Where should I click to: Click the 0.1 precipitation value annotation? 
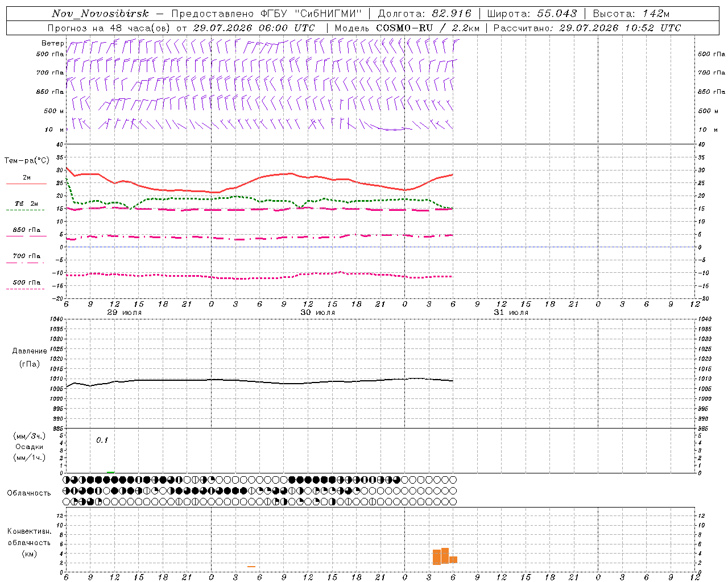click(x=102, y=440)
